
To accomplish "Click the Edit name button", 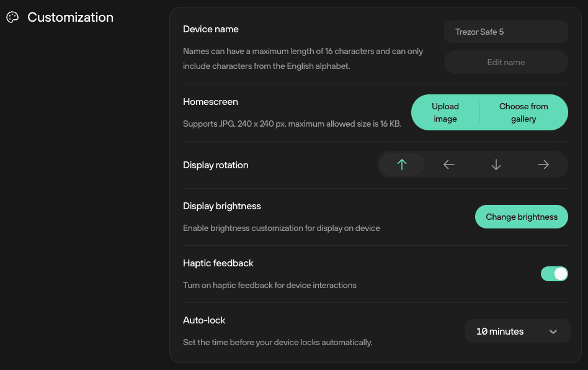I will [506, 62].
